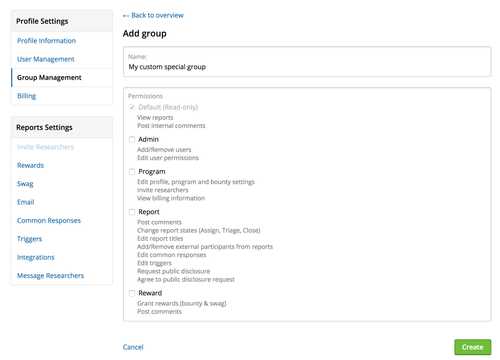This screenshot has width=500, height=360.
Task: Open Rewards settings
Action: point(30,165)
